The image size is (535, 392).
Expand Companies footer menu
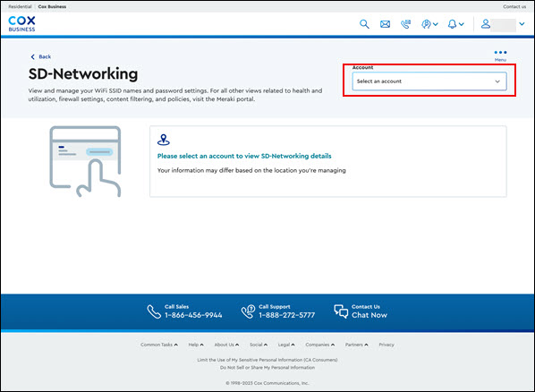click(x=319, y=345)
